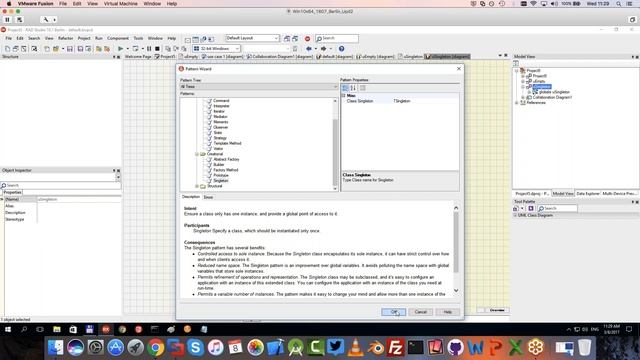Expand the References node in Model View
The width and height of the screenshot is (640, 360).
(517, 102)
